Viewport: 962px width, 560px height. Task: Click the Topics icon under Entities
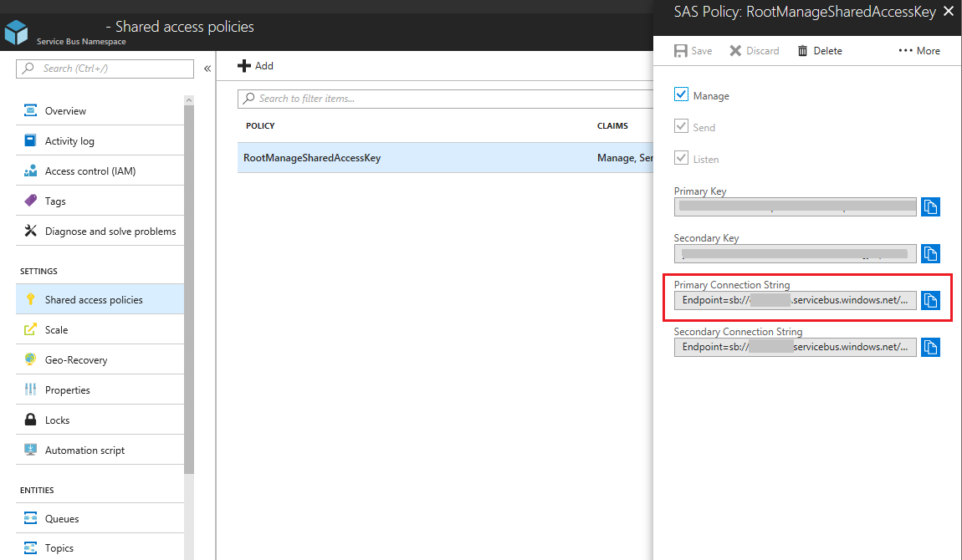30,547
